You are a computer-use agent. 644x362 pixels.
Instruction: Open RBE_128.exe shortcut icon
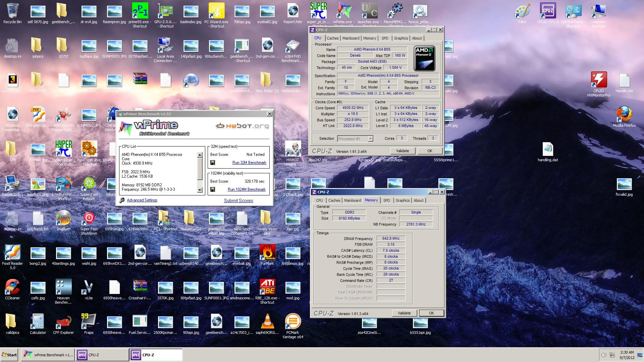tap(267, 292)
